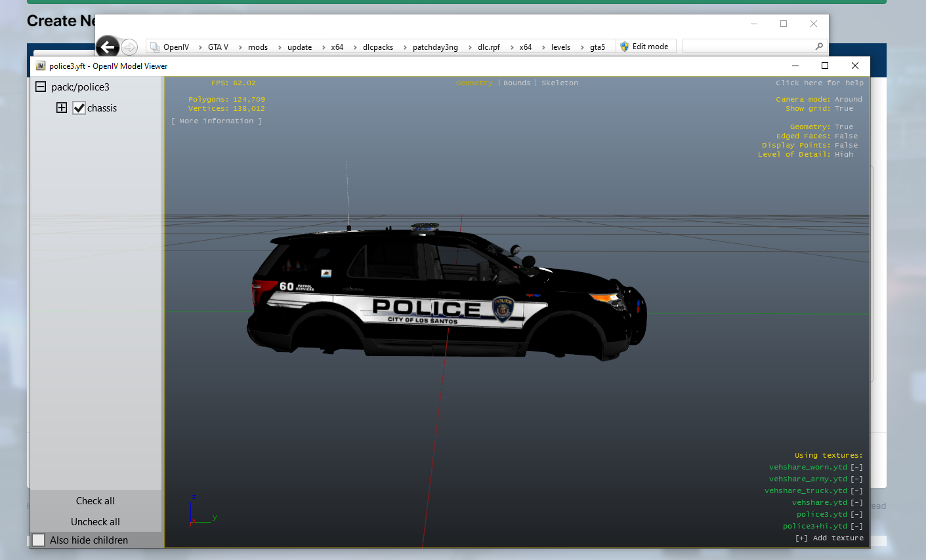Uncheck the chassis checkbox
926x560 pixels.
pyautogui.click(x=79, y=108)
